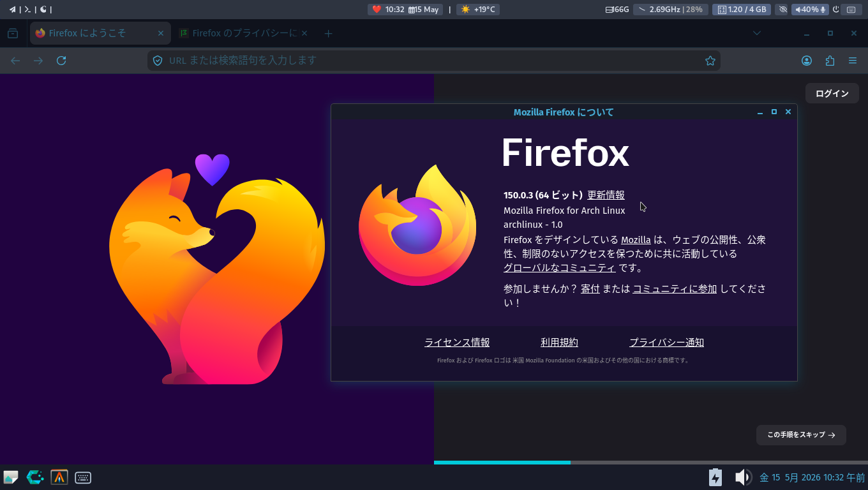The image size is (868, 490).
Task: Click version text '150.0.3 (64 ビット)'
Action: (542, 195)
